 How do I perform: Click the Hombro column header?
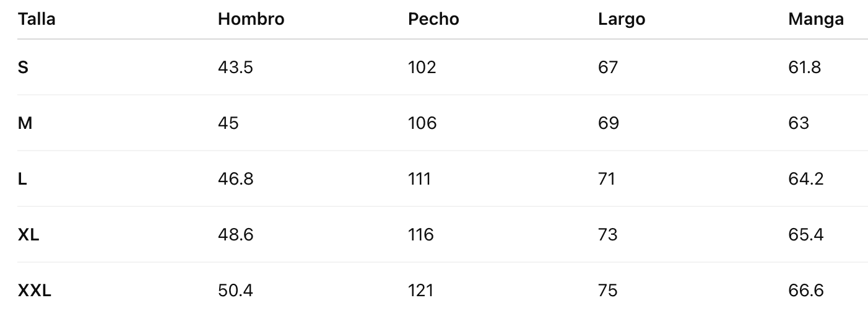pos(251,19)
